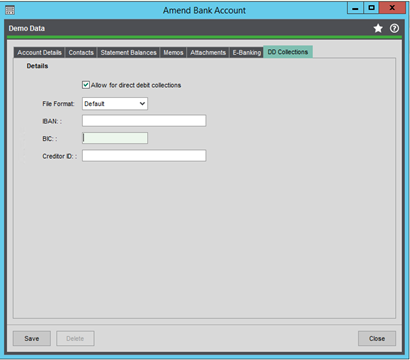Click the Close button at bottom
Image resolution: width=410 pixels, height=360 pixels.
(377, 338)
